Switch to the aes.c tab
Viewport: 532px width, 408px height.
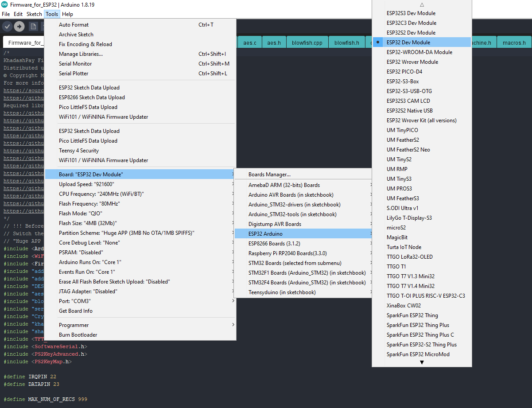(249, 43)
